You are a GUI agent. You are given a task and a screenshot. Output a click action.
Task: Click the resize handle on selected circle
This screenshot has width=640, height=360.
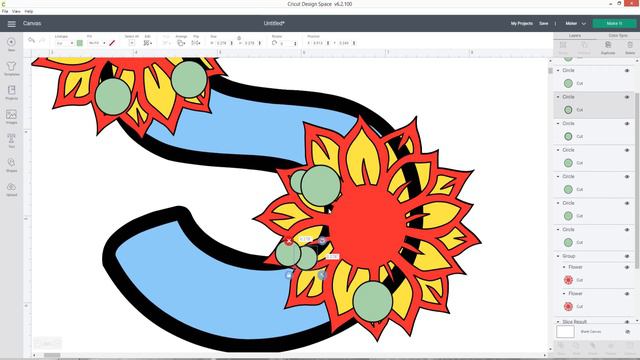(x=322, y=275)
